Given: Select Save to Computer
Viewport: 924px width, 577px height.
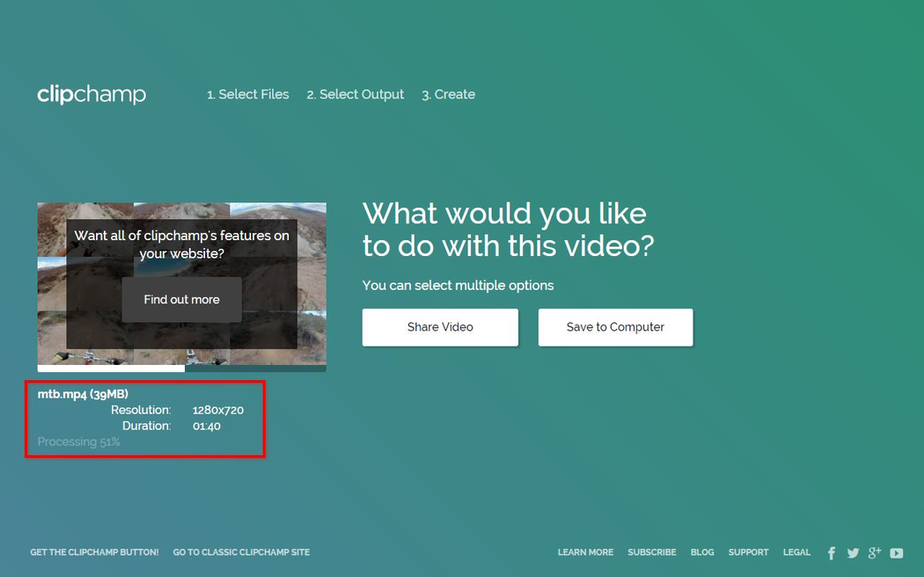Looking at the screenshot, I should pyautogui.click(x=615, y=327).
